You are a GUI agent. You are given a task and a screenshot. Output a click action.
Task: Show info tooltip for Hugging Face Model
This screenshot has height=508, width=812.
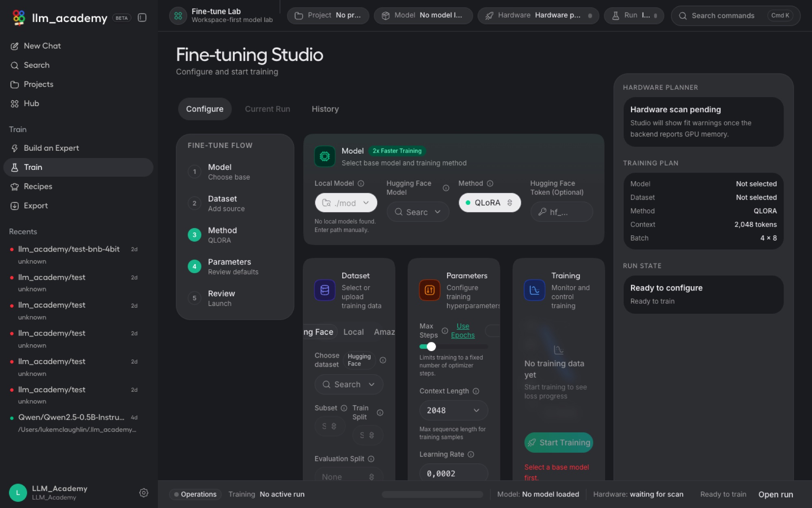(446, 188)
